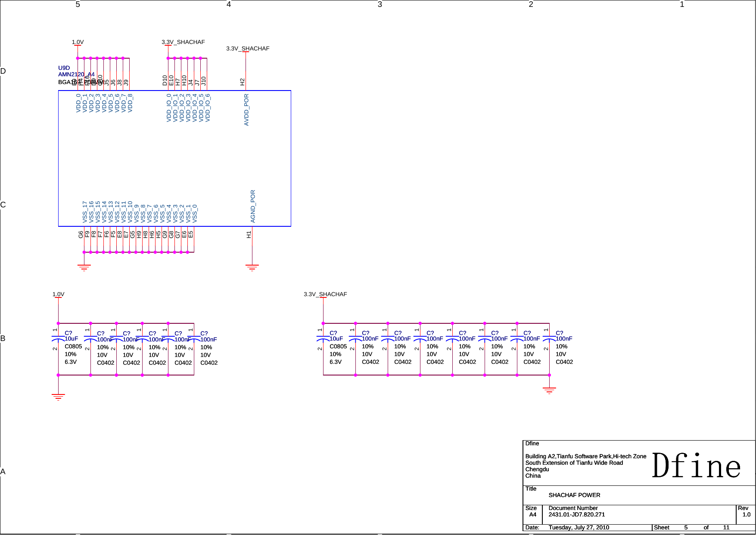This screenshot has width=756, height=535.
Task: Select the VDD_IO_0 pin name
Action: (169, 108)
